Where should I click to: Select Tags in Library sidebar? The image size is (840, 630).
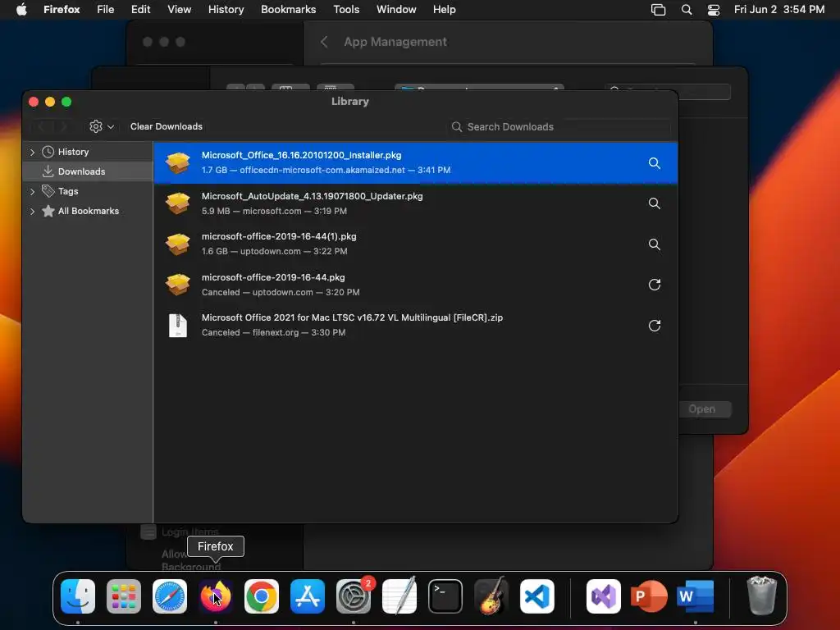[x=68, y=191]
